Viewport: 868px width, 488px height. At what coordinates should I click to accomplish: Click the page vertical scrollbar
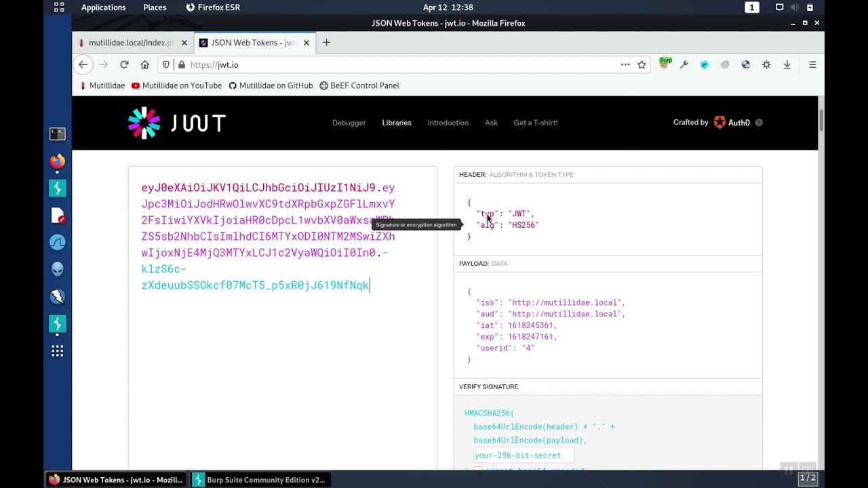821,122
